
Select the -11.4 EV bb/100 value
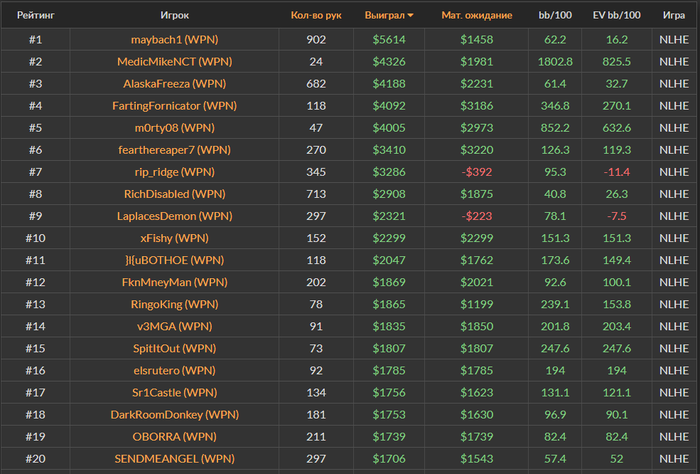tap(617, 172)
